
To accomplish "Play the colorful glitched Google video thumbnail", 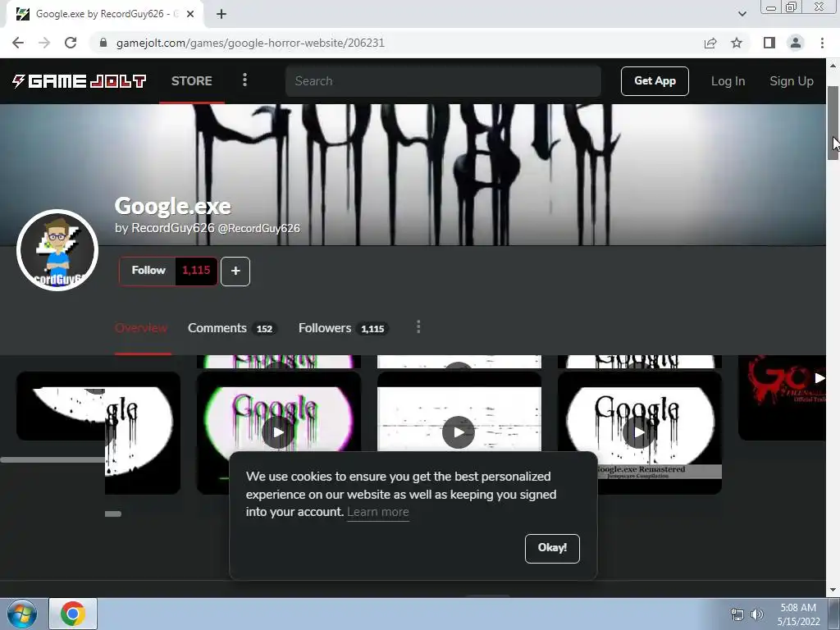I will (279, 432).
